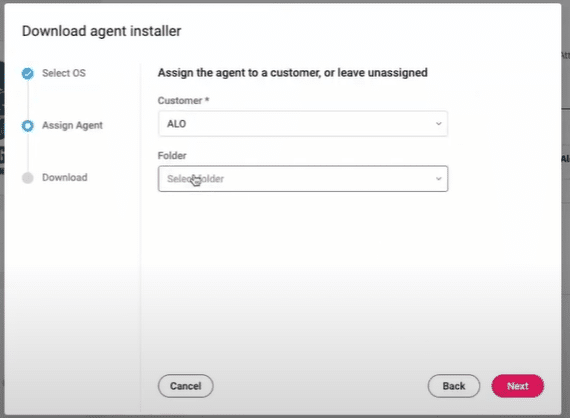Image resolution: width=570 pixels, height=418 pixels.
Task: Open the Select folder dropdown
Action: tap(303, 179)
